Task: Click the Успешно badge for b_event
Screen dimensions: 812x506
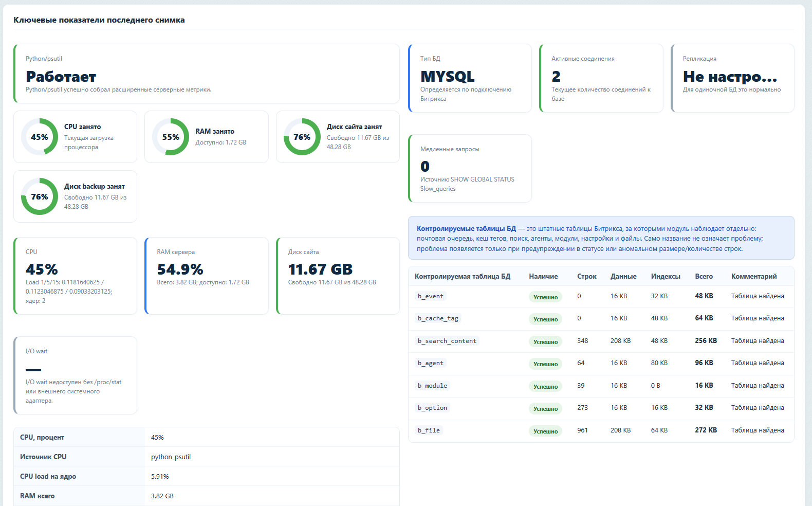Action: [545, 297]
